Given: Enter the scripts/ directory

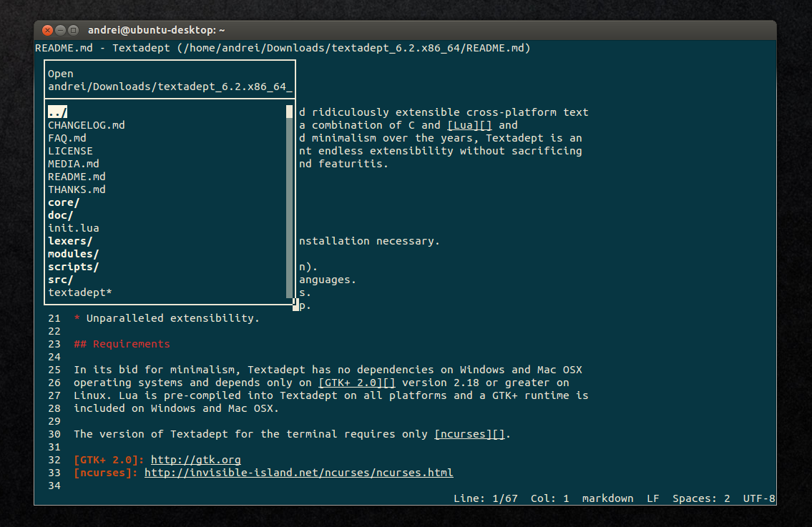Looking at the screenshot, I should click(x=74, y=267).
